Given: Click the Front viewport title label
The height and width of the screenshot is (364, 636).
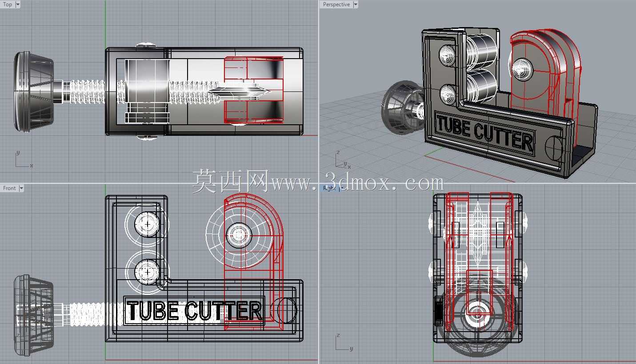Looking at the screenshot, I should click(x=9, y=188).
